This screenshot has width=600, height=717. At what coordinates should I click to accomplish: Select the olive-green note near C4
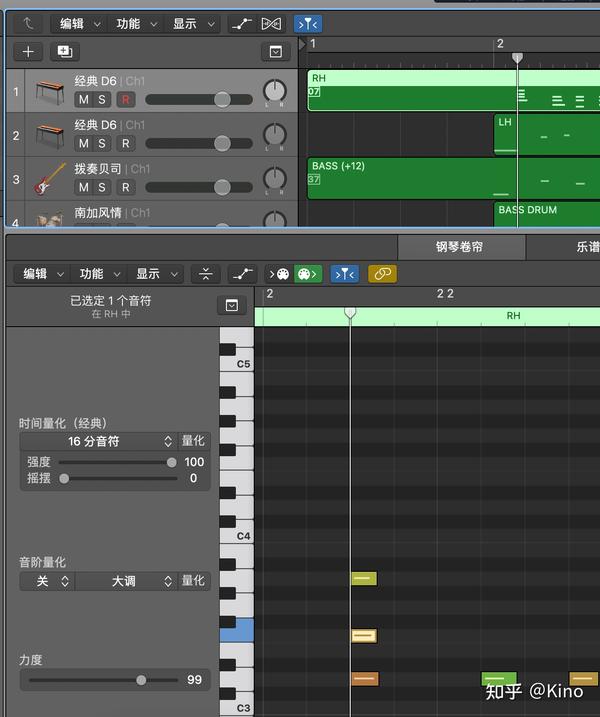click(x=364, y=578)
